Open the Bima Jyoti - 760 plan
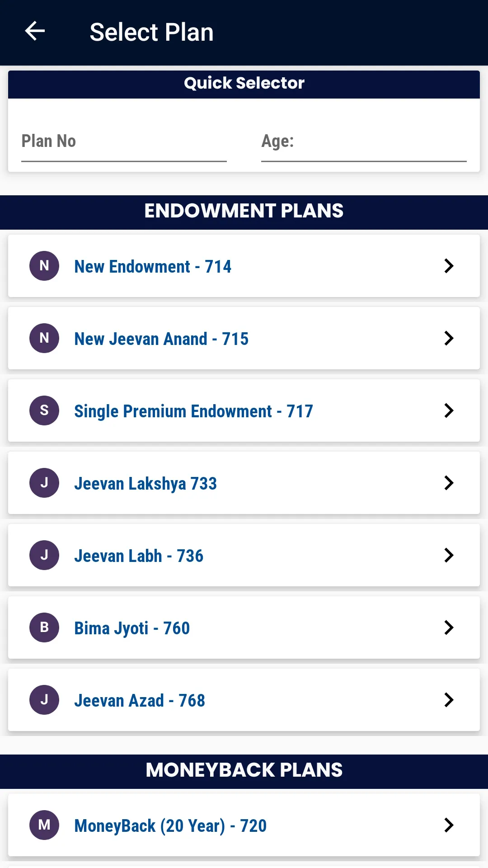488x868 pixels. [x=132, y=628]
